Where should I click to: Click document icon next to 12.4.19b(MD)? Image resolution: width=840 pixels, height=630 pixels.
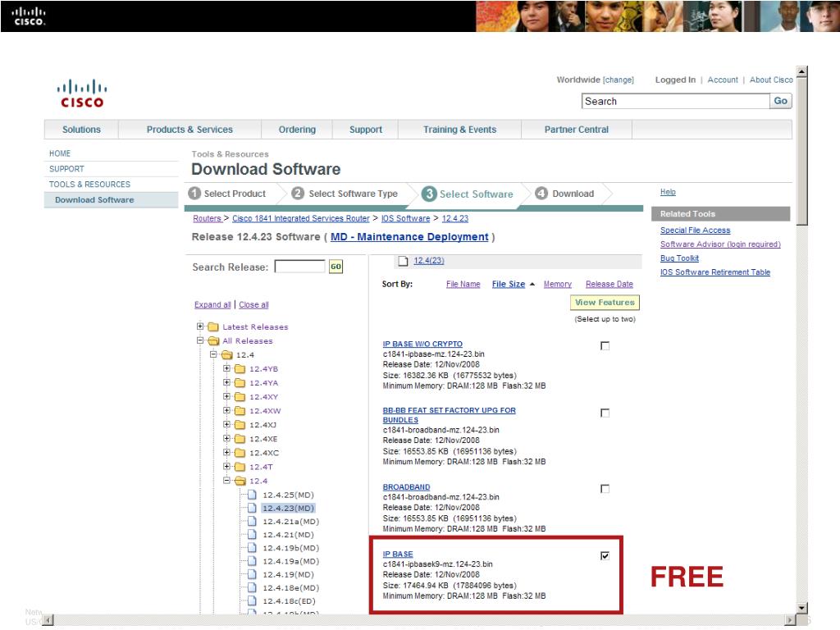click(252, 547)
